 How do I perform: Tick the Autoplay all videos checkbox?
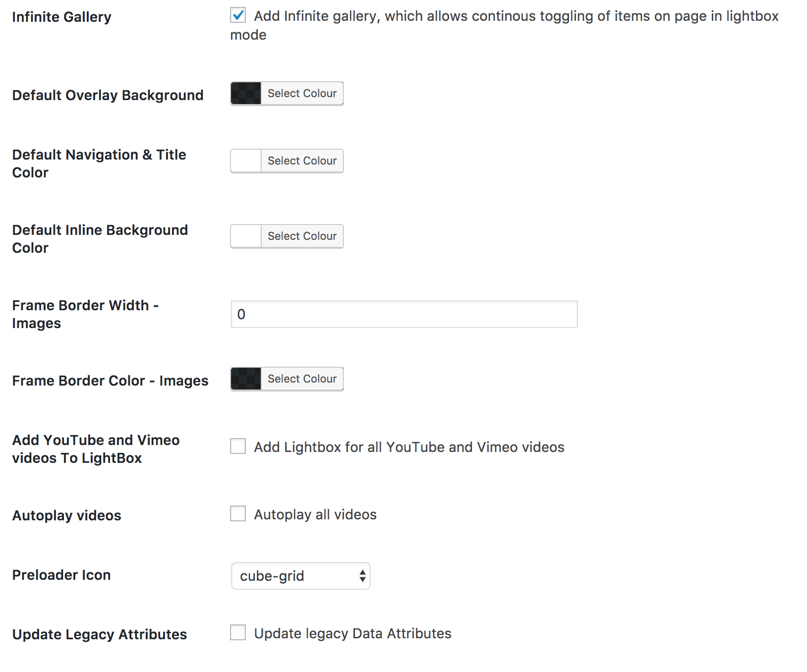point(238,514)
